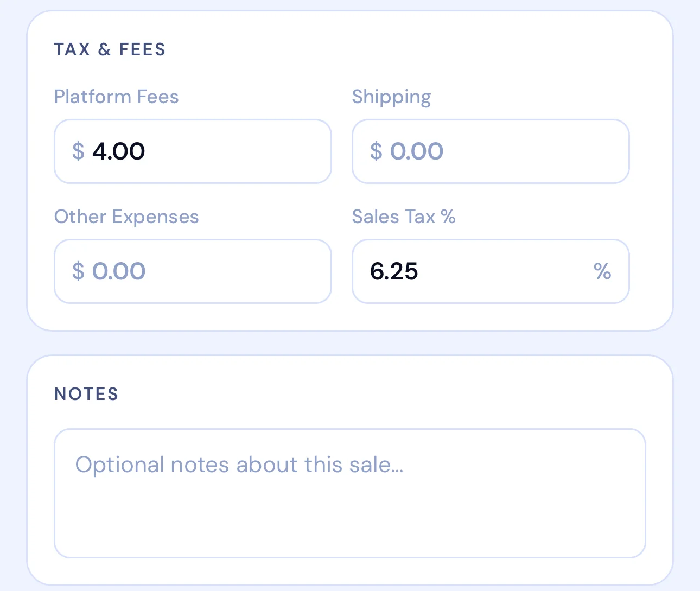Image resolution: width=700 pixels, height=591 pixels.
Task: Click the dollar sign in Shipping field
Action: click(377, 151)
